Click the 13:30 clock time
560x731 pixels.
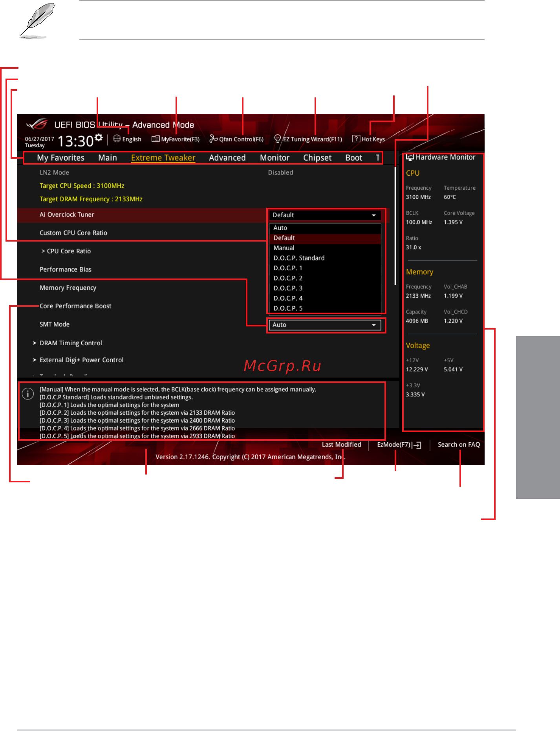(75, 141)
